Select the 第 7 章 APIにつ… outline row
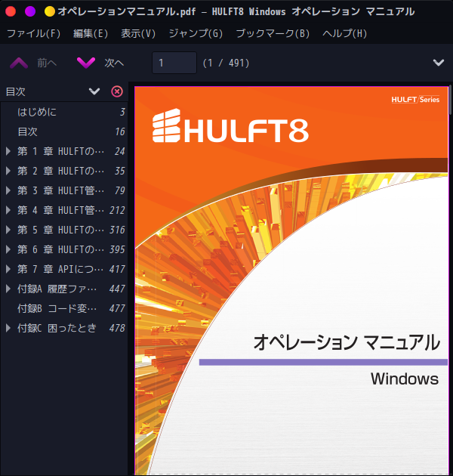The image size is (453, 476). pos(65,269)
